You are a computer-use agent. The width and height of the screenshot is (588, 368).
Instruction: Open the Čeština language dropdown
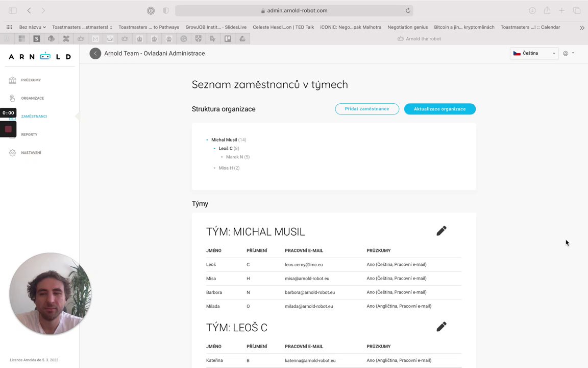(534, 53)
